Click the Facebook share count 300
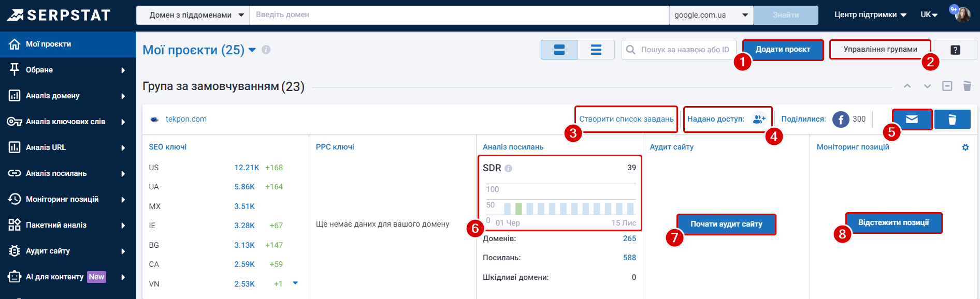The height and width of the screenshot is (299, 980). click(x=859, y=119)
